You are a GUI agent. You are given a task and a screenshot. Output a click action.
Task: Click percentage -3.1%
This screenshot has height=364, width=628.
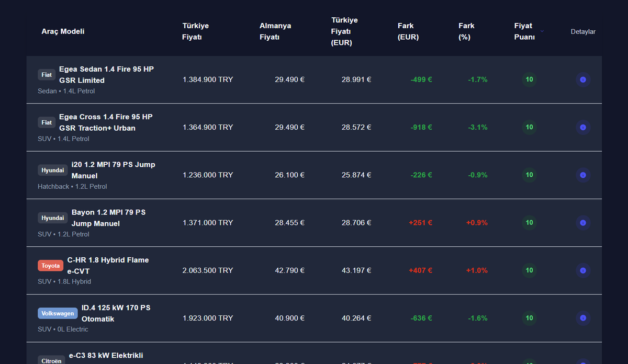tap(478, 127)
